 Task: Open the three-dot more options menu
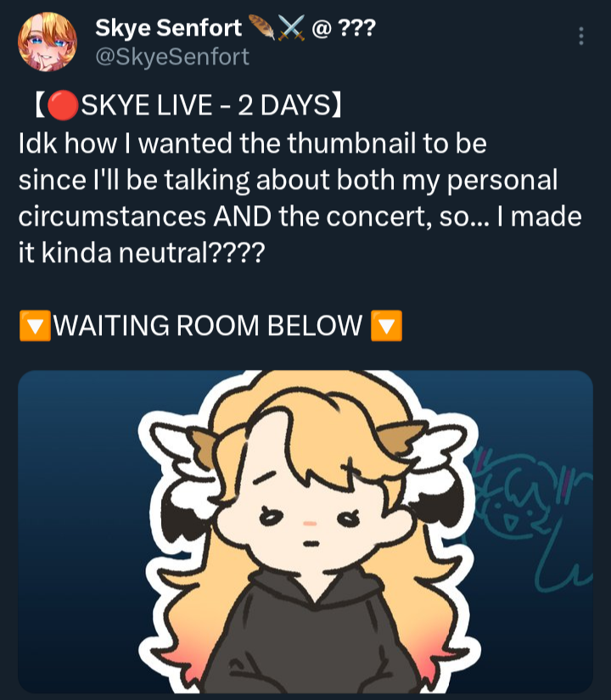tap(581, 36)
